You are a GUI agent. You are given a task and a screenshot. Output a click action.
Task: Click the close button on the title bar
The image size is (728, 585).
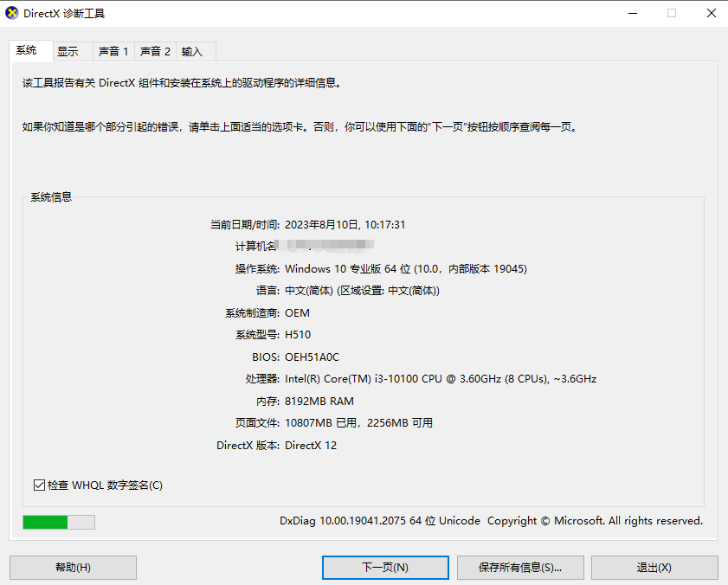(x=710, y=13)
